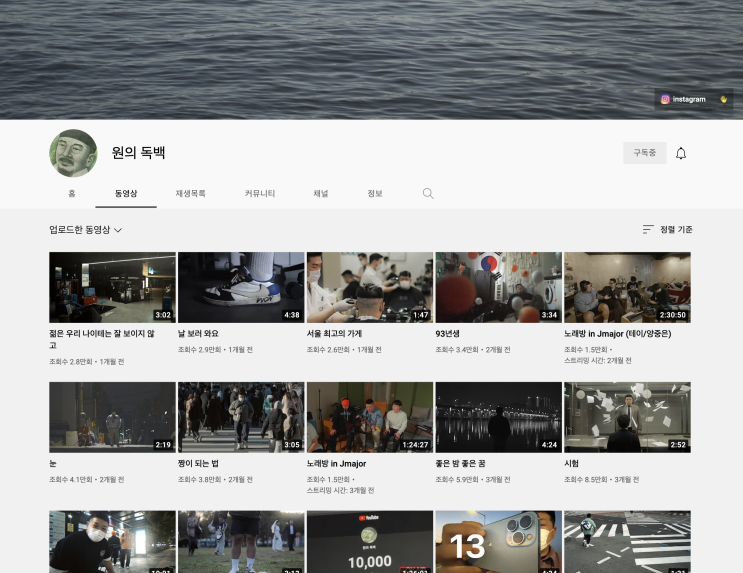Open the crowd crosswalk thumbnail 3:05
Viewport: 743px width, 573px height.
pos(241,417)
